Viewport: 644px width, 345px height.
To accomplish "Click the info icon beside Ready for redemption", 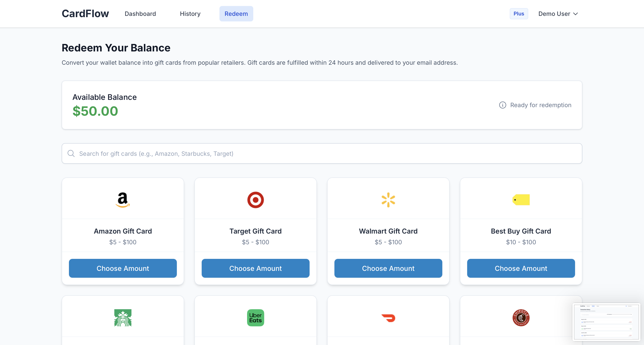I will [502, 105].
